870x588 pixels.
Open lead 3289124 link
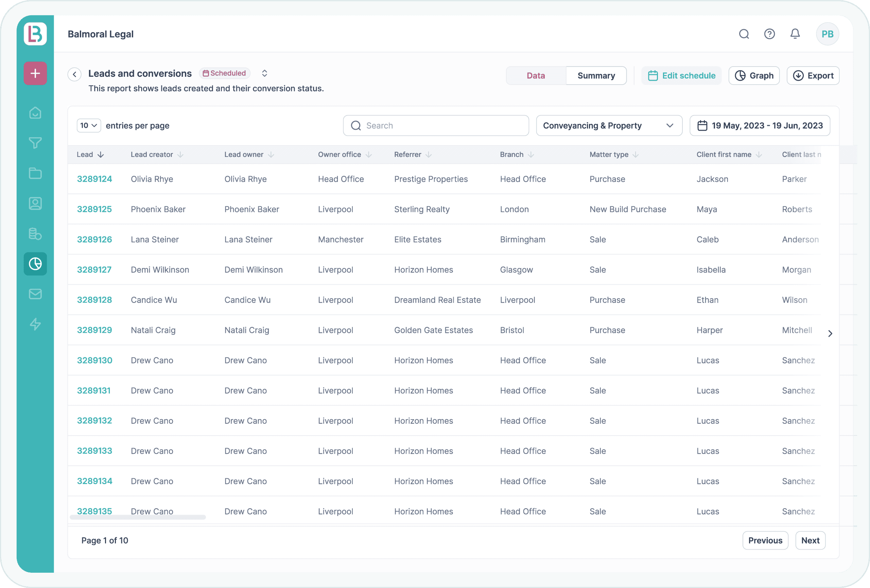pyautogui.click(x=94, y=179)
